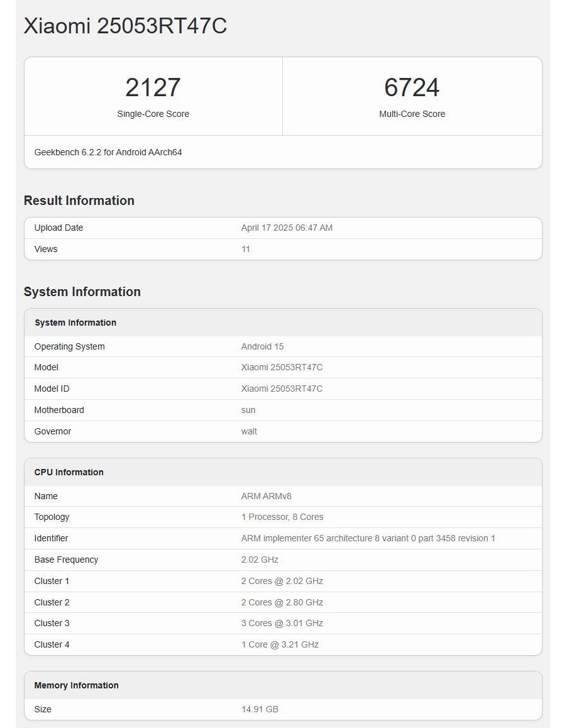
Task: Click the ARM implementer identifier string
Action: 368,538
